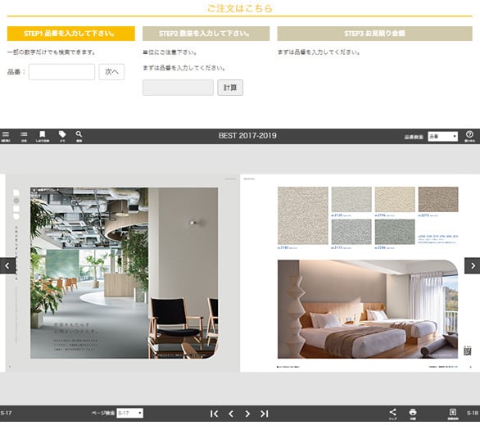Open the 品番検索 dropdown in viewer header
Screen dimensions: 480x448
pos(442,137)
